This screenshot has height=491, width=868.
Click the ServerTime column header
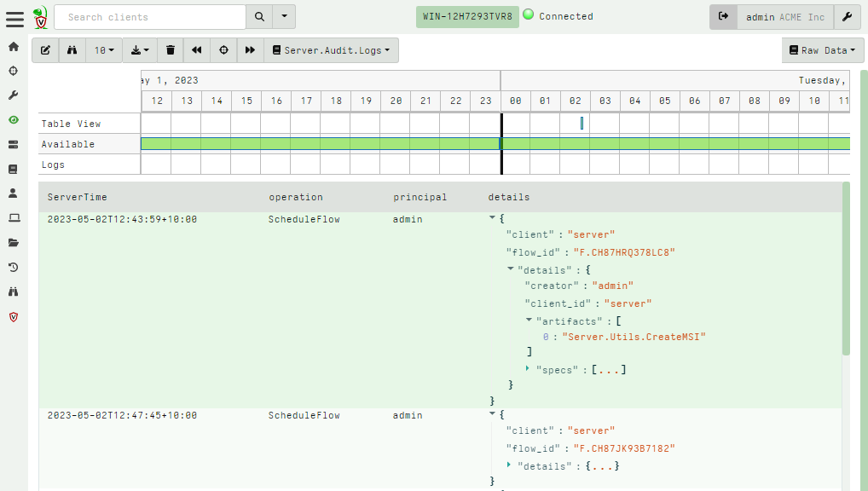[77, 197]
